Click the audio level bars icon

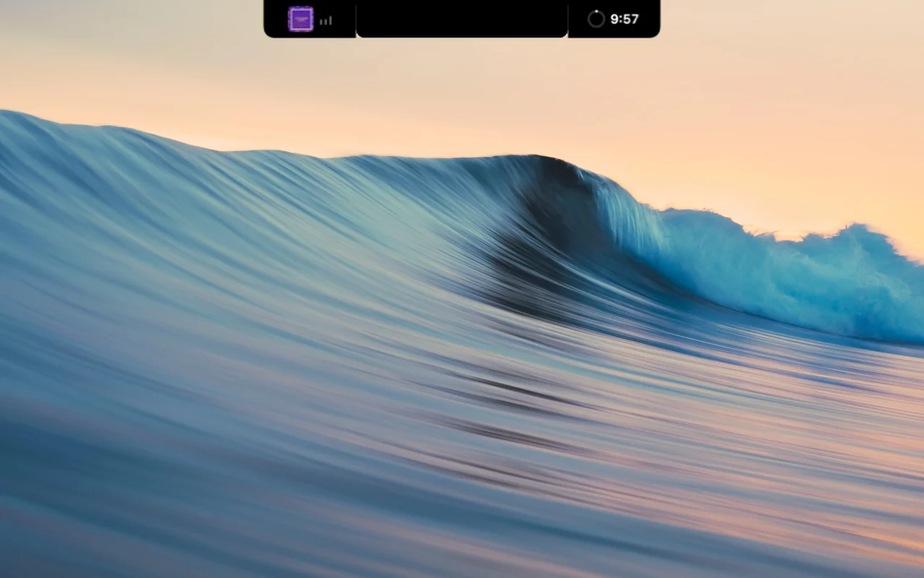point(326,20)
